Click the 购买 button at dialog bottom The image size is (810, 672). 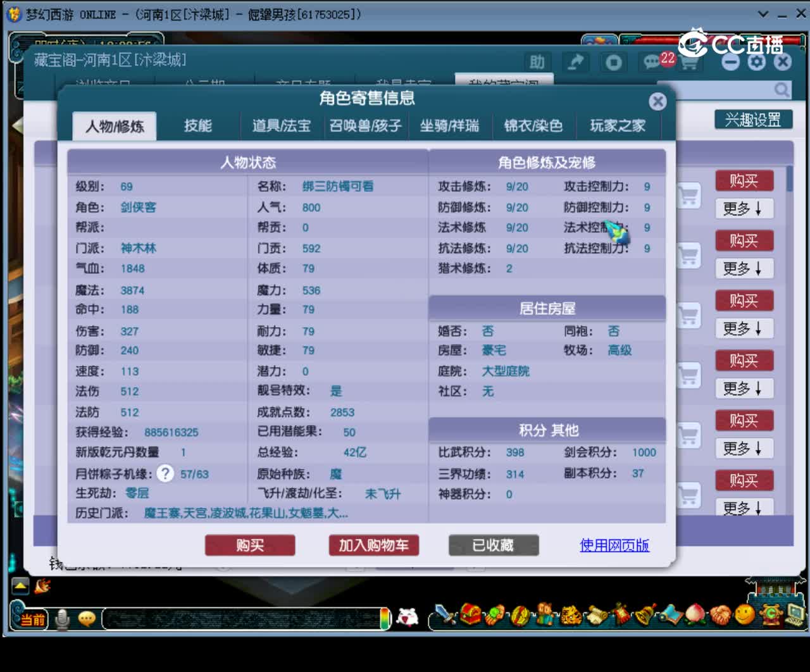click(x=250, y=545)
